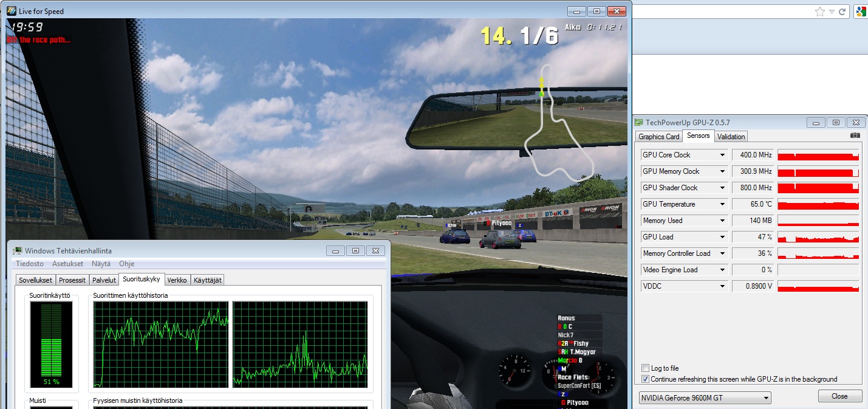
Task: Open the VDDC sensor dropdown
Action: [x=722, y=286]
